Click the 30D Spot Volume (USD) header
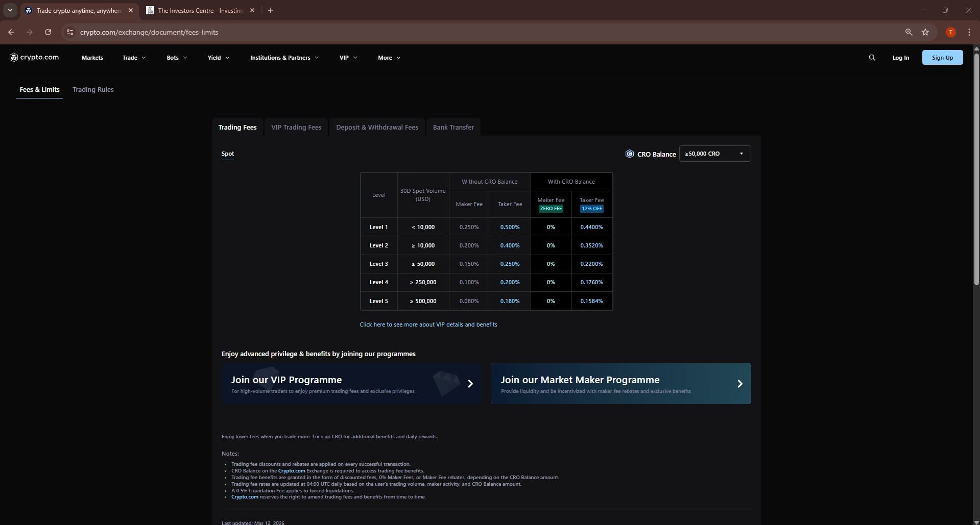The width and height of the screenshot is (980, 525). point(423,195)
